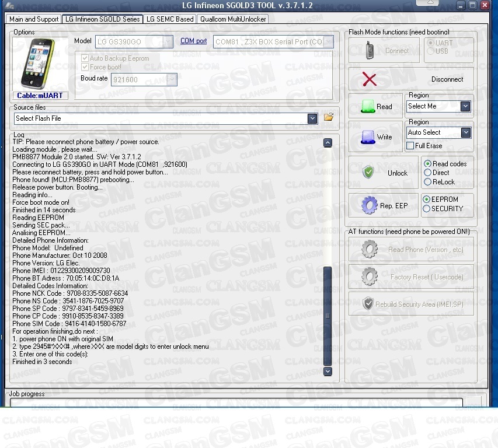Select the USB radio button

tap(431, 51)
